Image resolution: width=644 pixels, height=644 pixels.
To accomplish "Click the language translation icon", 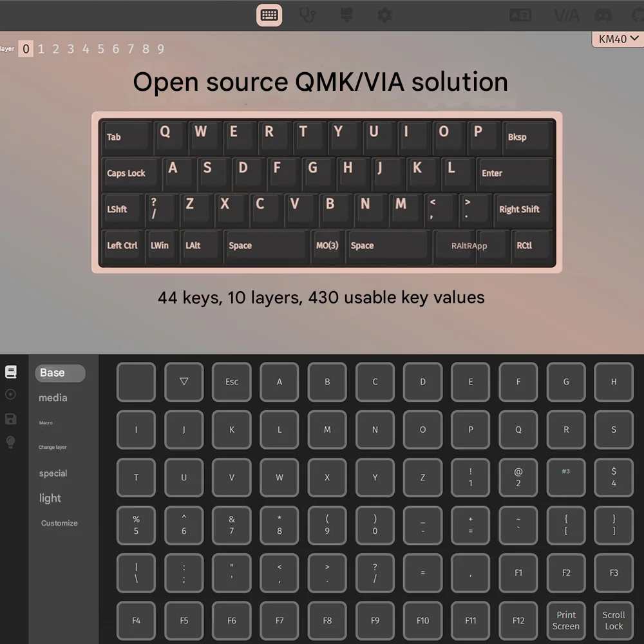I will pyautogui.click(x=520, y=15).
